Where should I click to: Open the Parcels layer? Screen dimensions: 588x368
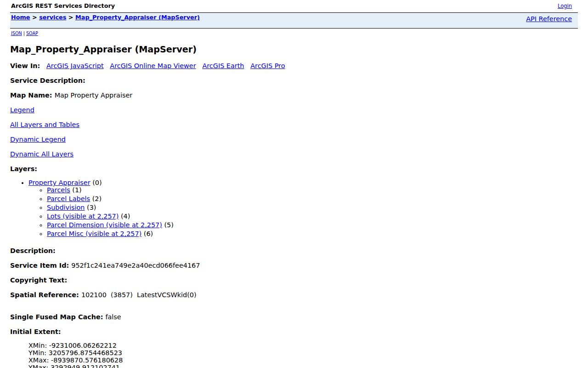point(58,190)
